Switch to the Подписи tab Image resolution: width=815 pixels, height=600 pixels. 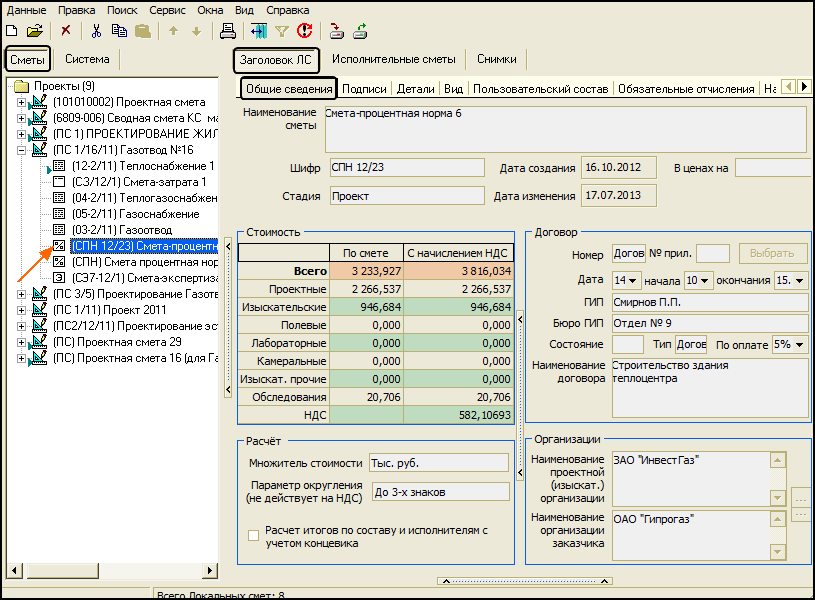pyautogui.click(x=364, y=89)
